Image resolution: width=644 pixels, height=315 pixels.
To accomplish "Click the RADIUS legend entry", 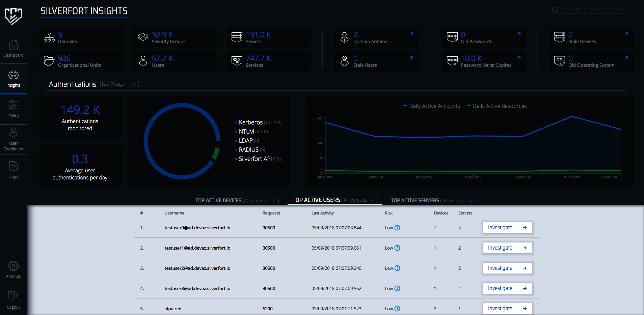I will (x=250, y=150).
